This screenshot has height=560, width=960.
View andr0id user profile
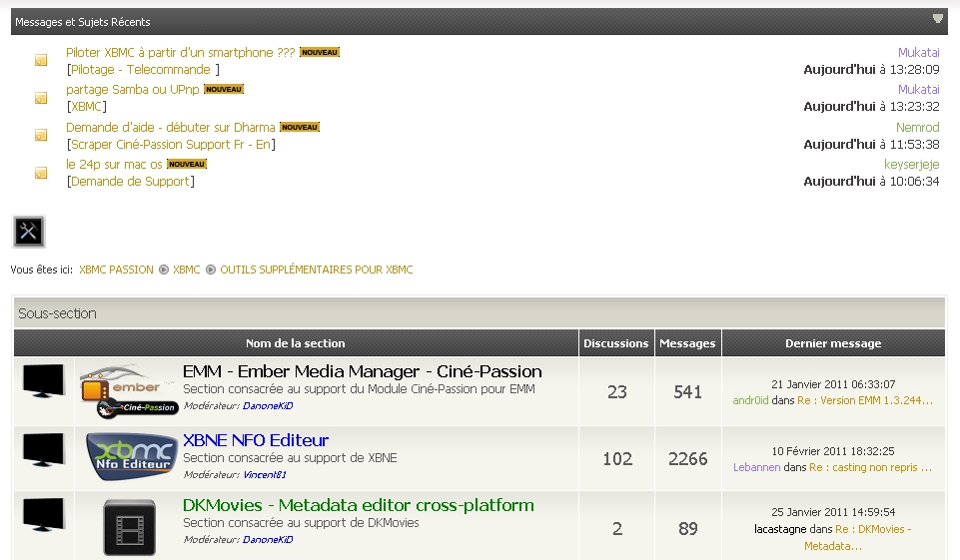pyautogui.click(x=750, y=400)
